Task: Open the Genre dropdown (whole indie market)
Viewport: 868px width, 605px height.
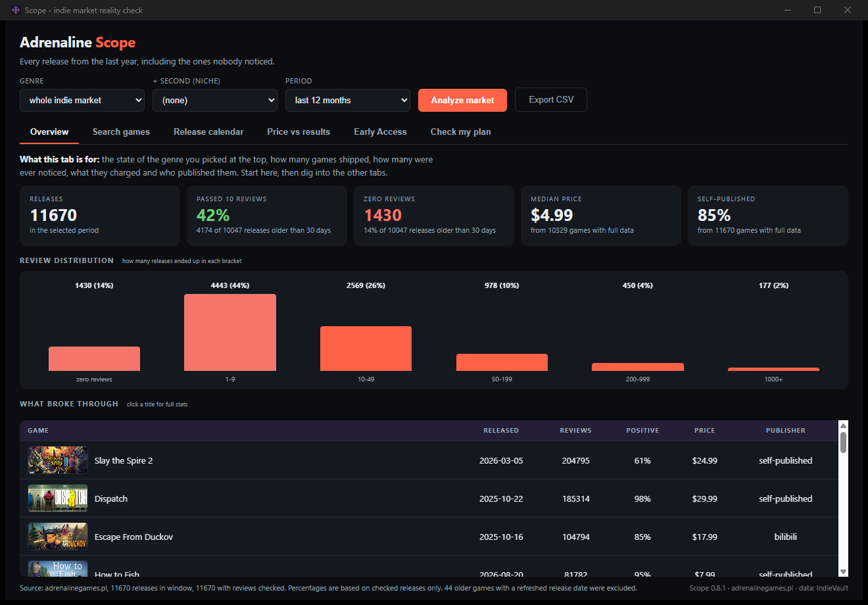Action: (x=82, y=100)
